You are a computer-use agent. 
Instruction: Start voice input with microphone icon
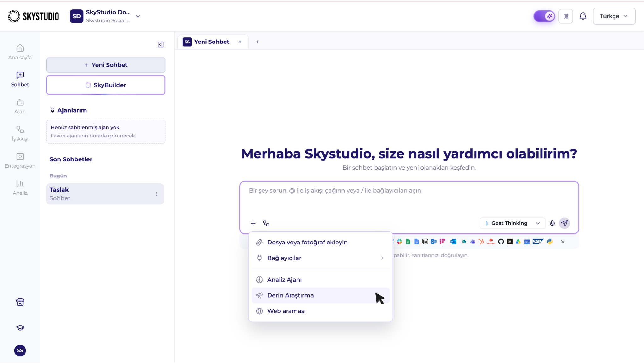tap(552, 223)
